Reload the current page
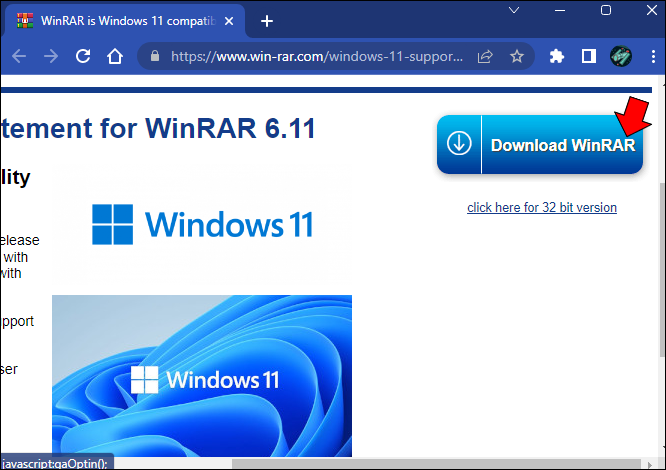 83,56
